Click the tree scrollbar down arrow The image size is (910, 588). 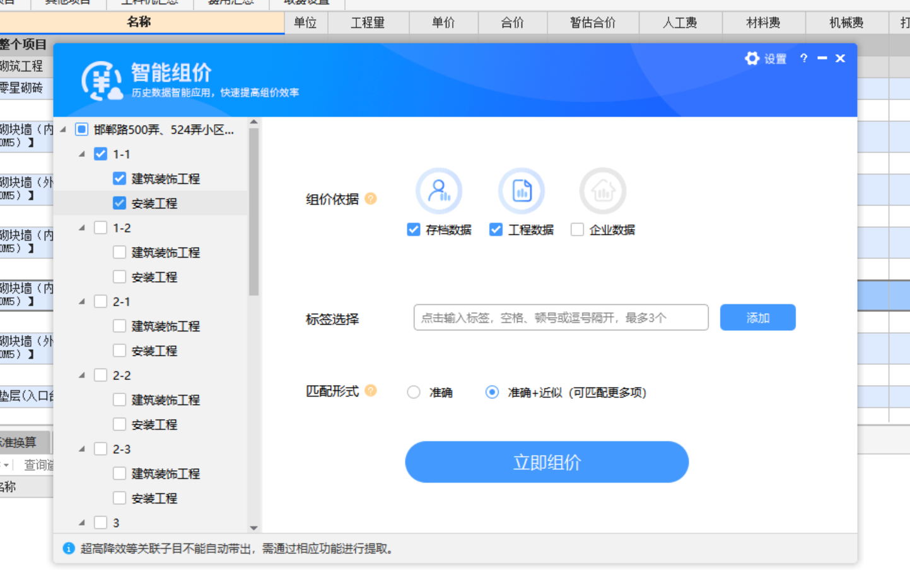pos(254,527)
